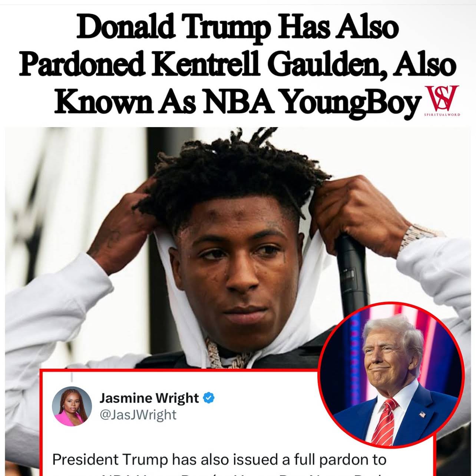Viewport: 476px width, 476px height.
Task: Click the red SW SpiritualWord logo
Action: 442,98
